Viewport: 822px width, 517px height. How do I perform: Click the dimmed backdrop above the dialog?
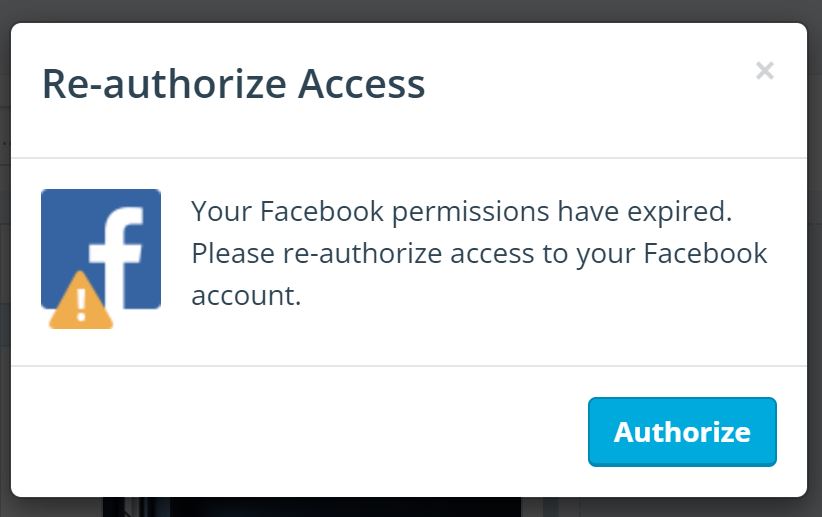click(x=411, y=10)
